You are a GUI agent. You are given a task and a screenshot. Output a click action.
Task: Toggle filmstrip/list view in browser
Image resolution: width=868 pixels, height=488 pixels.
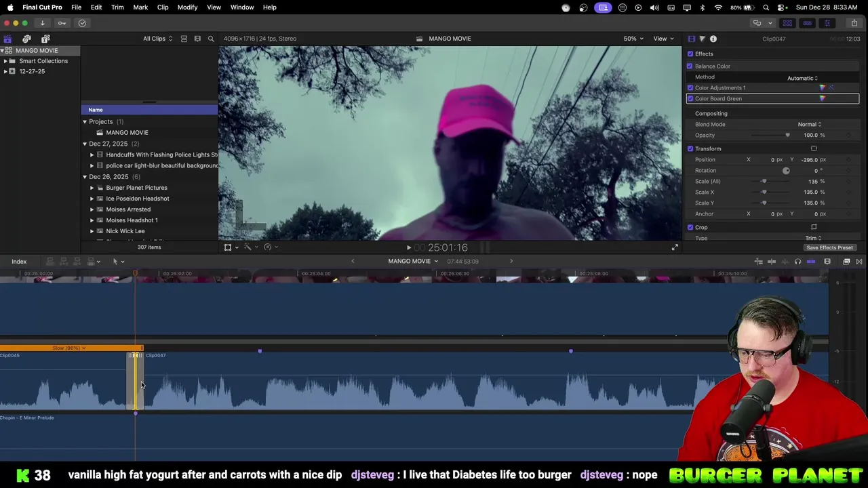coord(184,39)
